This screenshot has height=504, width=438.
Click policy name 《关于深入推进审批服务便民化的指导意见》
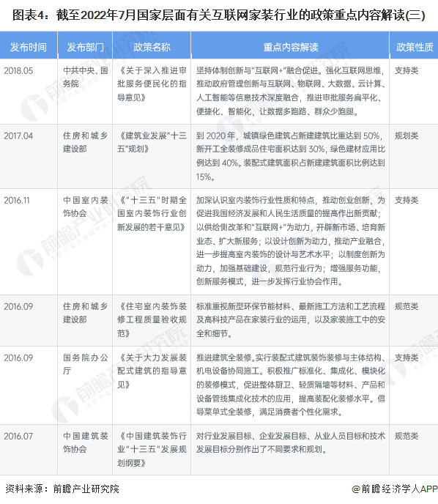point(152,84)
